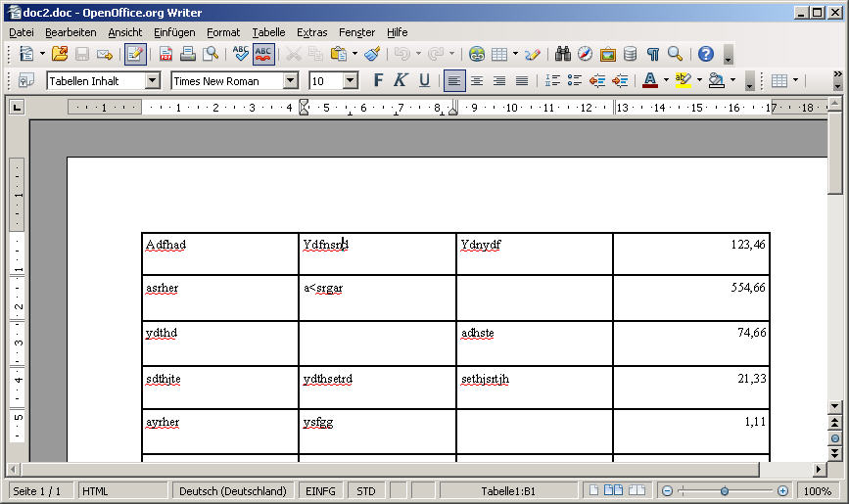Viewport: 849px width, 504px height.
Task: Click EINFG insert mode in status bar
Action: [x=320, y=490]
